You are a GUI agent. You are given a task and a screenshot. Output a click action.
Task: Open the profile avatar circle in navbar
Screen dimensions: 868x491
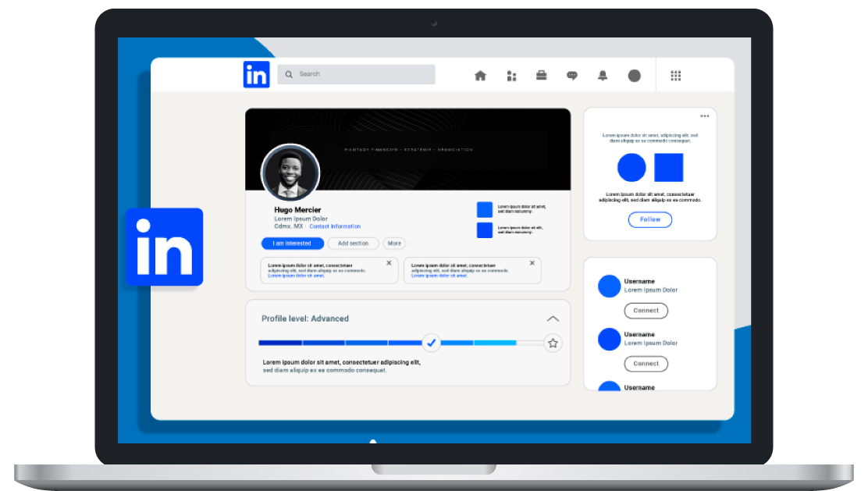pyautogui.click(x=635, y=76)
